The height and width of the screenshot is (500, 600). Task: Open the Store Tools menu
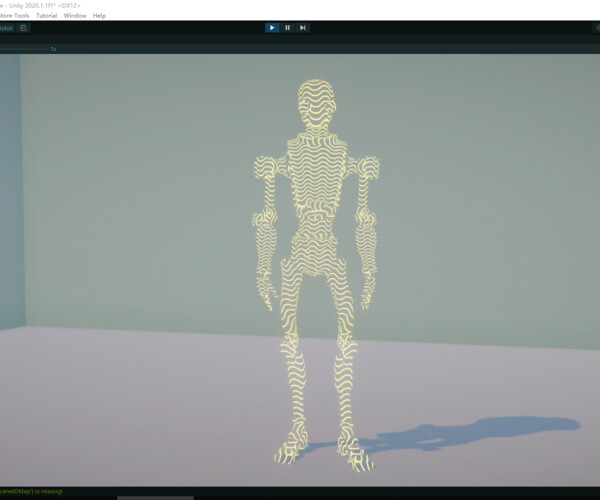coord(15,16)
